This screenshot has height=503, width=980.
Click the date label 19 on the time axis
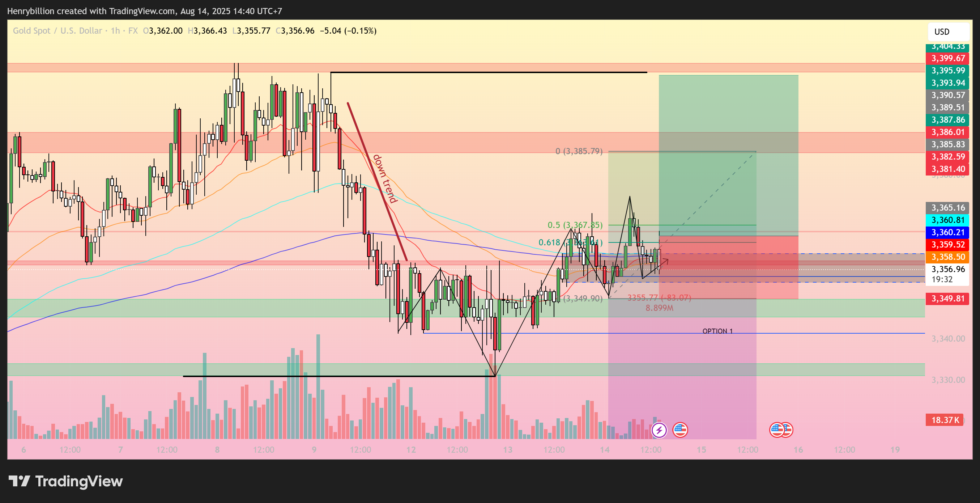(x=895, y=450)
